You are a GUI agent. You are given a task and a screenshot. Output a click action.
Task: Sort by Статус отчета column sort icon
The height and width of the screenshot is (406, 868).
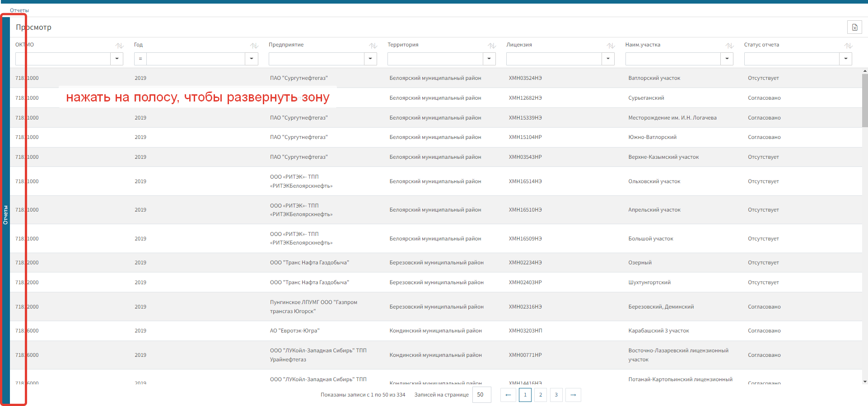click(x=848, y=46)
